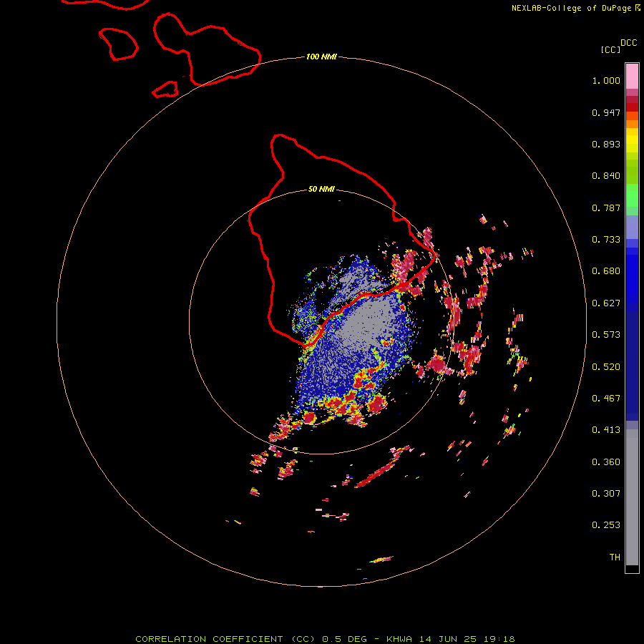
Task: Click the 100 NMI range ring label
Action: (x=321, y=57)
